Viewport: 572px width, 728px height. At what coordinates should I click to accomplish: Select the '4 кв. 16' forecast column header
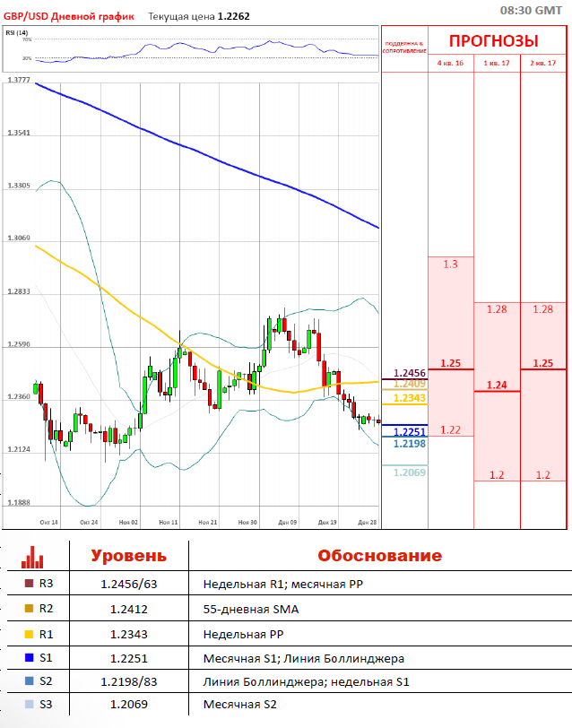pos(450,64)
